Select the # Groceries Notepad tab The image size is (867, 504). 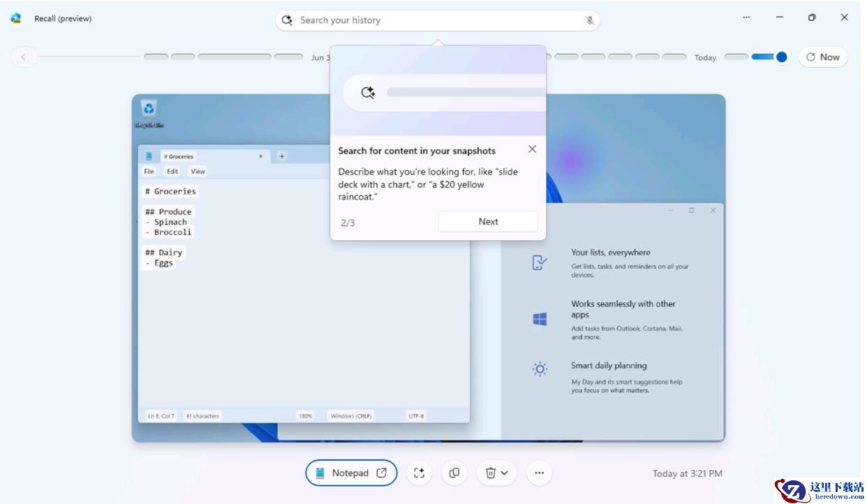click(213, 156)
